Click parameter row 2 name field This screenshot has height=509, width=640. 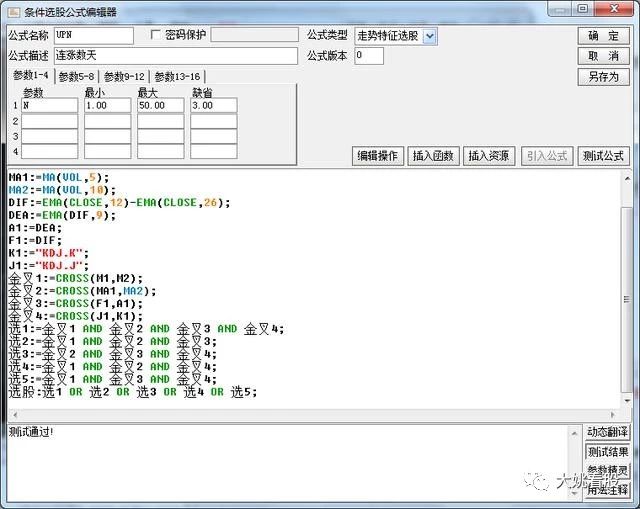tap(49, 121)
